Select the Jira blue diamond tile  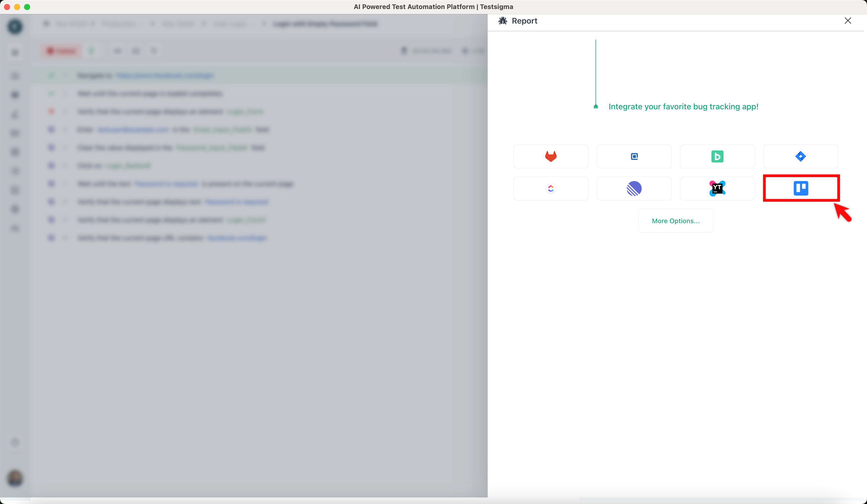(x=800, y=156)
